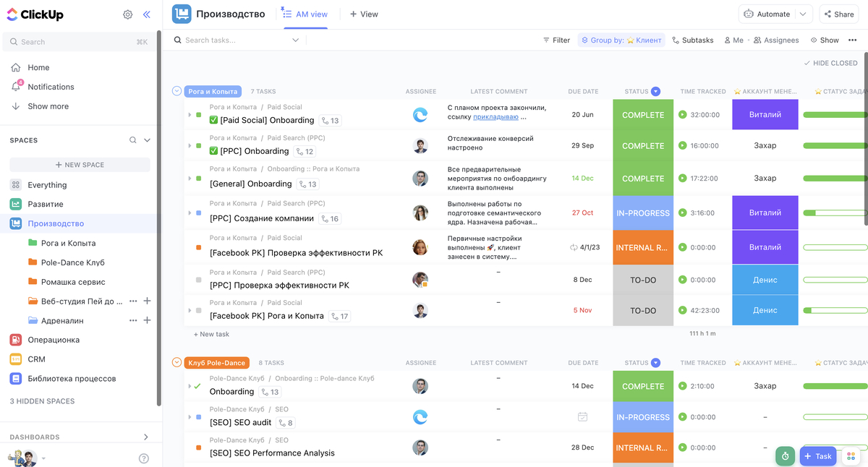Open the Filter options
Image resolution: width=868 pixels, height=467 pixels.
click(556, 40)
